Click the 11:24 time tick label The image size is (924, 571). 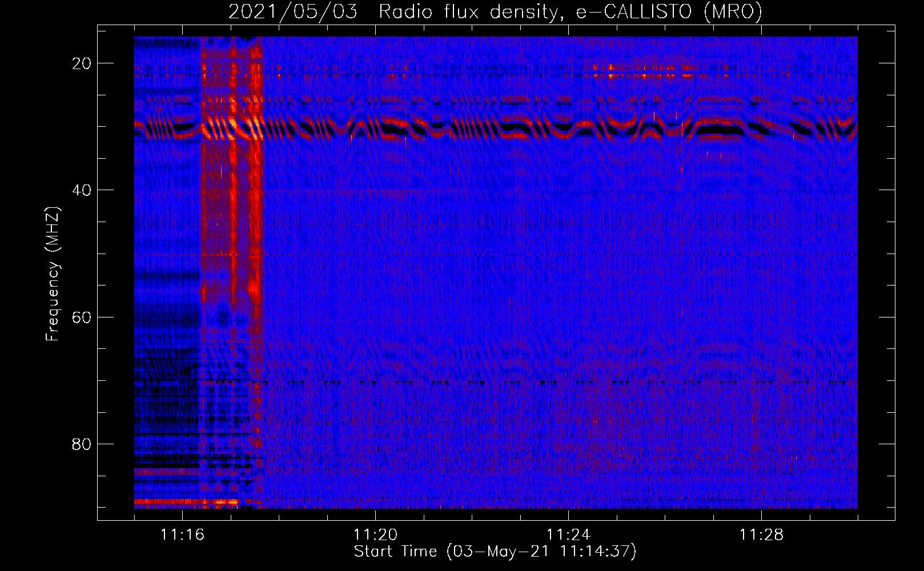click(568, 534)
